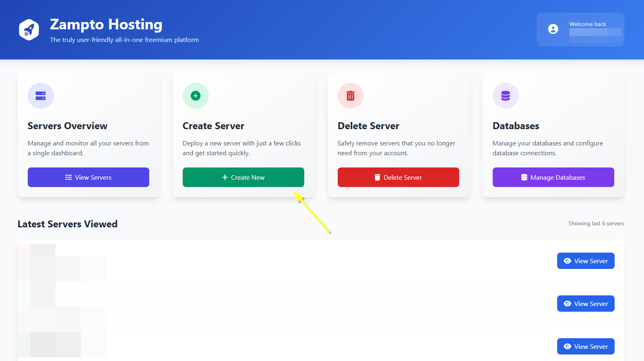Click the red trash can icon
This screenshot has width=644, height=361.
(x=351, y=96)
